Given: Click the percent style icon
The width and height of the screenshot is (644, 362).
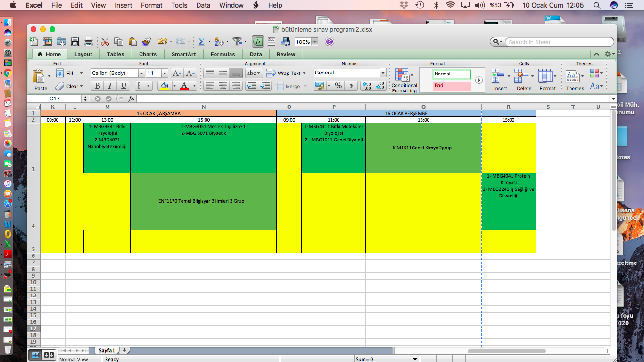Looking at the screenshot, I should coord(338,86).
